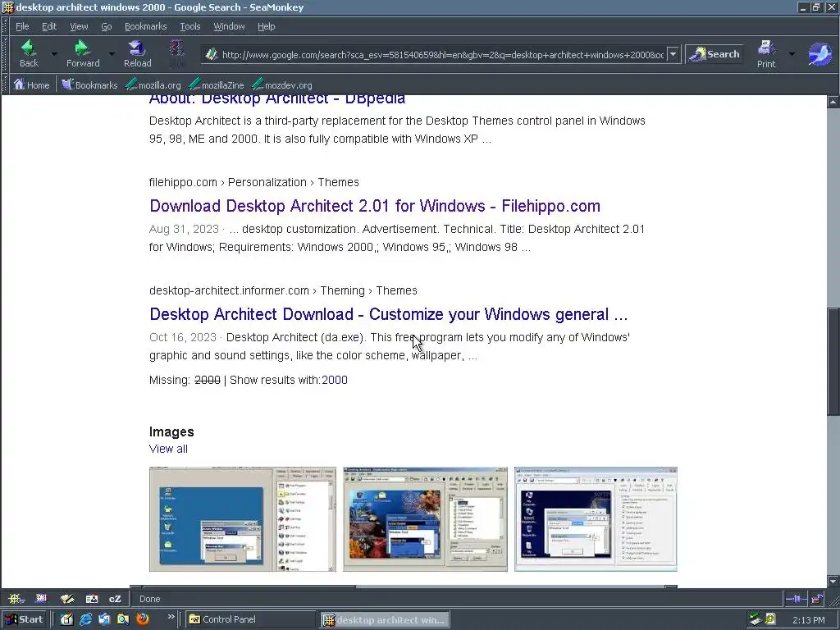The image size is (840, 630).
Task: Open Navigator from status bar component icon
Action: tap(16, 599)
